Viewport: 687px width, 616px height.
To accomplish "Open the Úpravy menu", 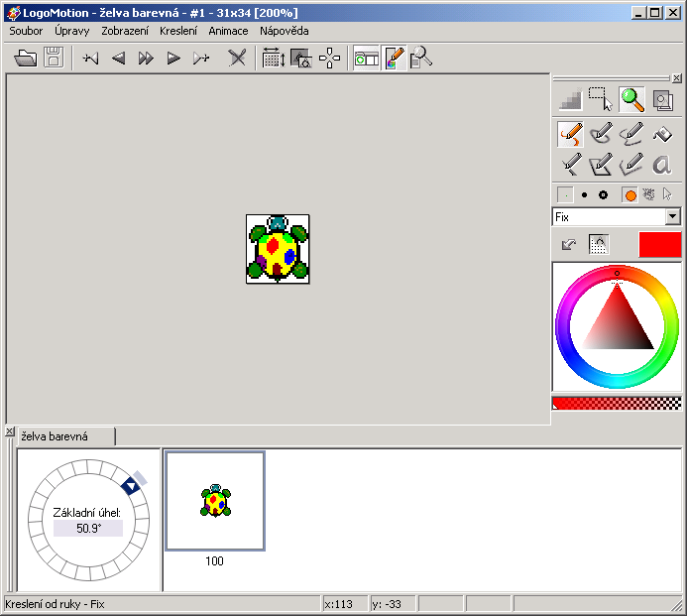I will pos(71,31).
